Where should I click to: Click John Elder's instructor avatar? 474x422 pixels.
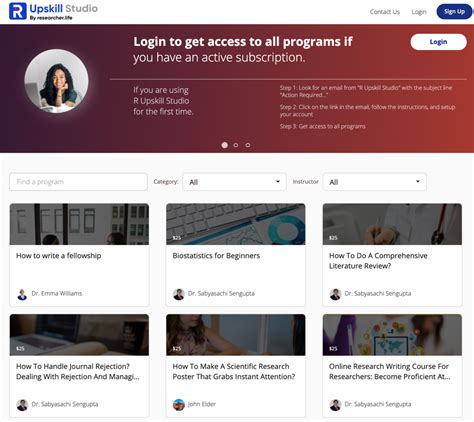(x=179, y=405)
